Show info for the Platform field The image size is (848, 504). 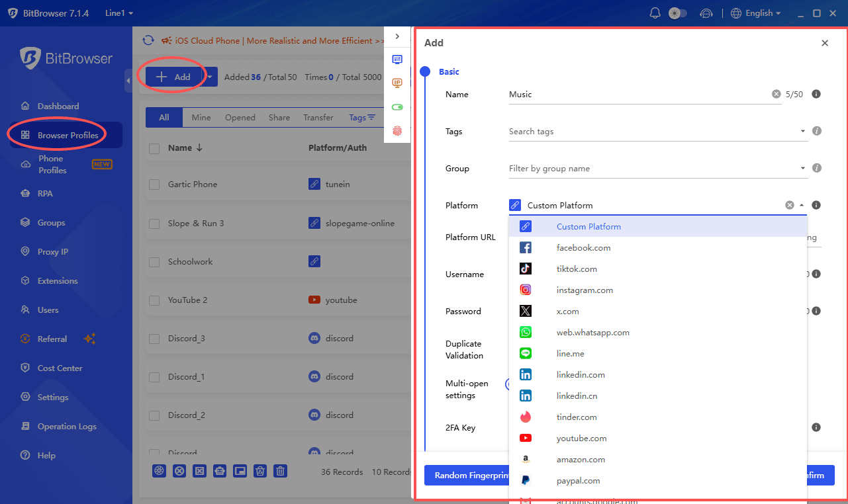[x=816, y=205]
